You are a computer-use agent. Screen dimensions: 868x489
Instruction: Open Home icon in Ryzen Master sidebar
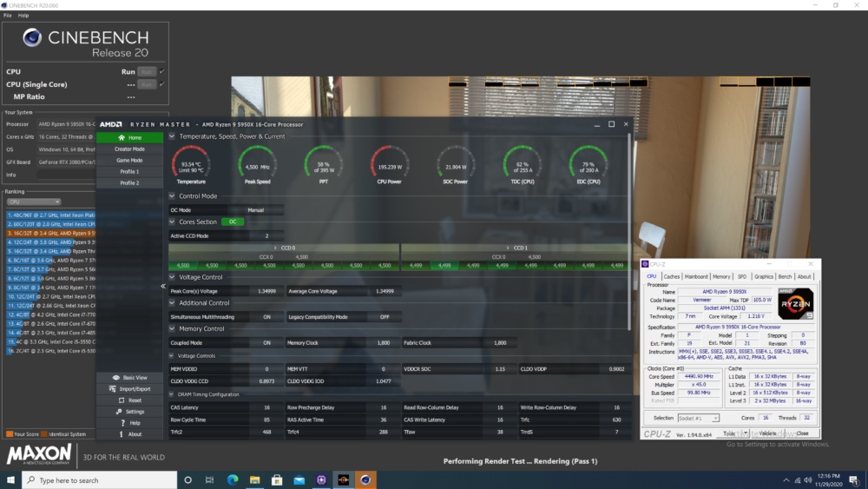pos(122,137)
